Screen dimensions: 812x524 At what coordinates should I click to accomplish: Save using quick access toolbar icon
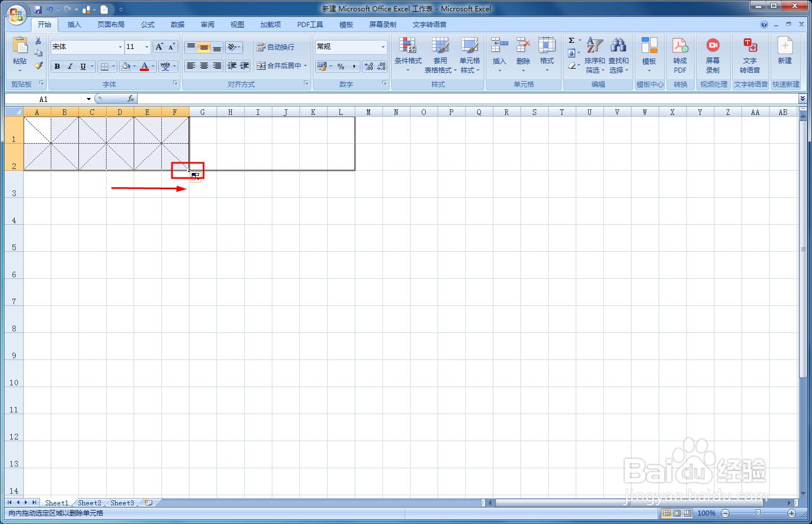pyautogui.click(x=38, y=9)
